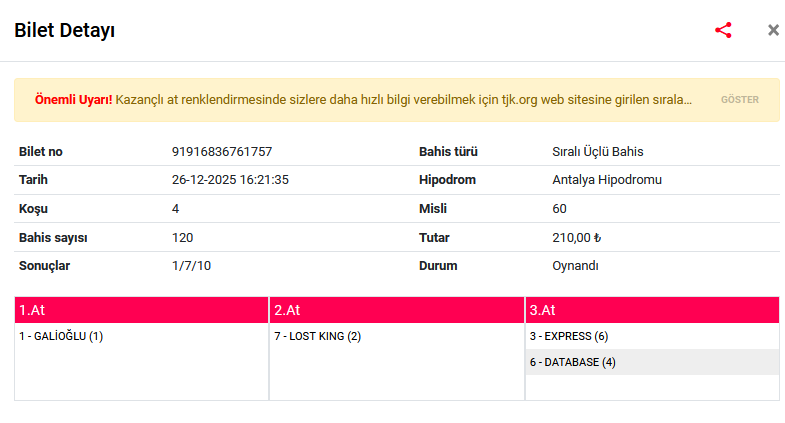Click the red share icon

tap(723, 30)
